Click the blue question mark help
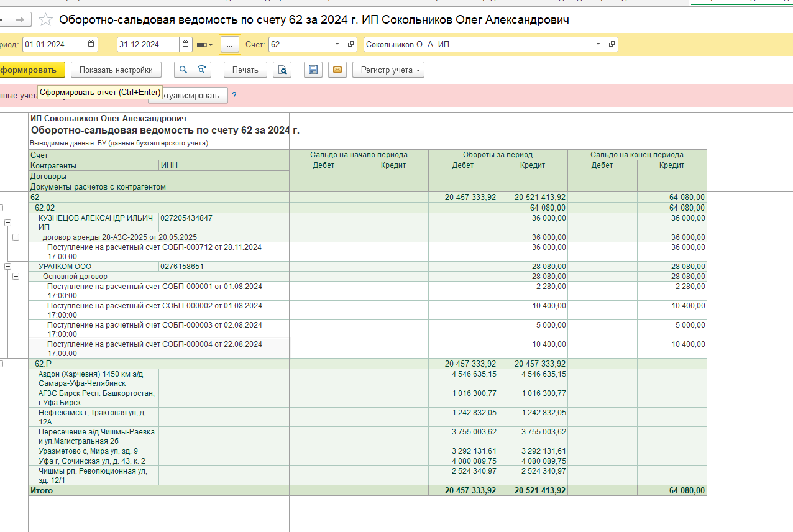793x532 pixels. [234, 96]
